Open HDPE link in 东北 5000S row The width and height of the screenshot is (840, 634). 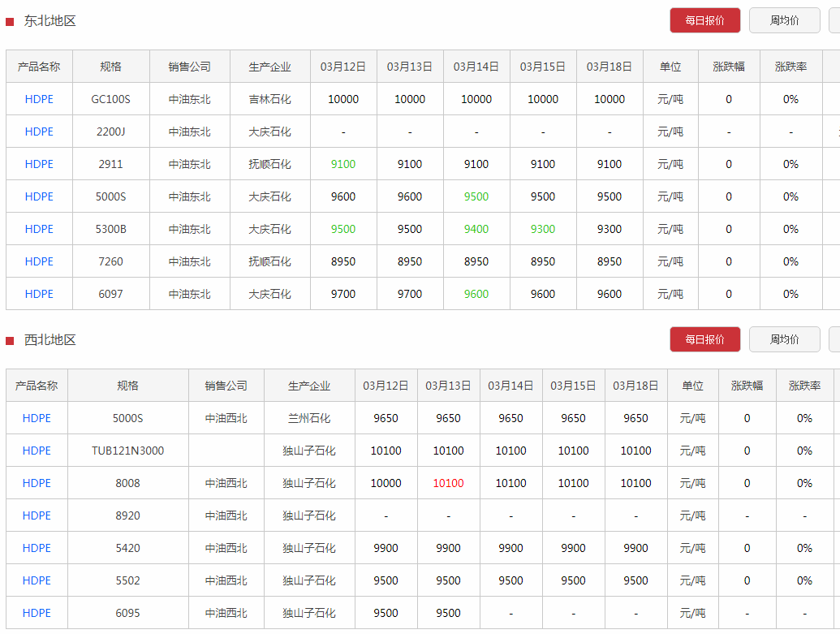coord(39,196)
